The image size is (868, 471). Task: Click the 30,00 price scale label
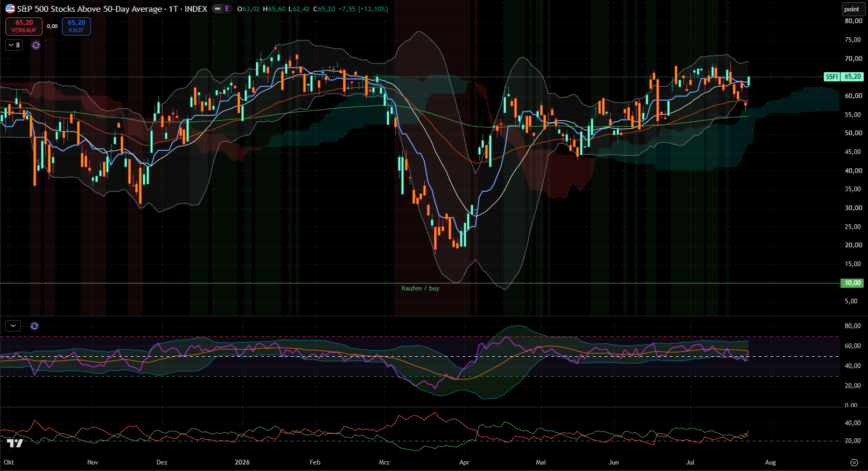pos(853,208)
